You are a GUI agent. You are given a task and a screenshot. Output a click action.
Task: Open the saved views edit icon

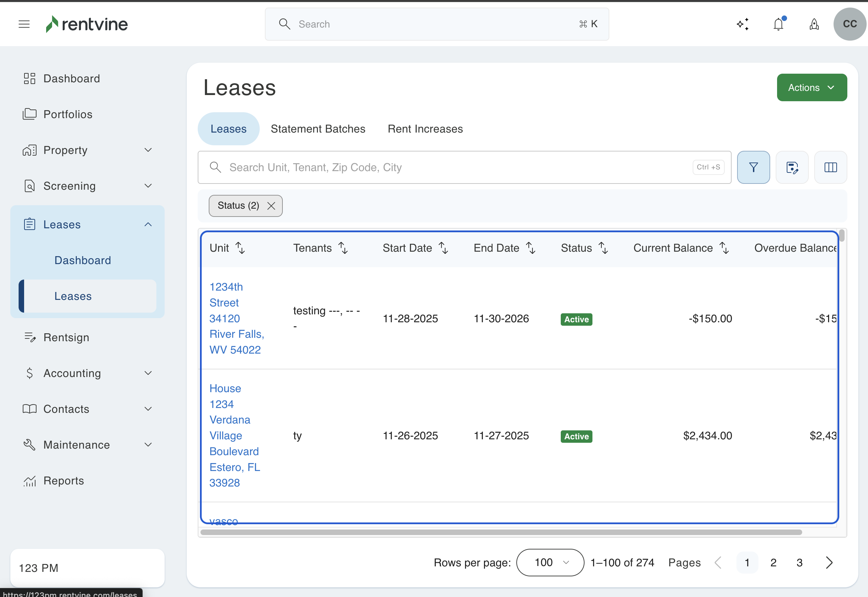click(x=792, y=167)
